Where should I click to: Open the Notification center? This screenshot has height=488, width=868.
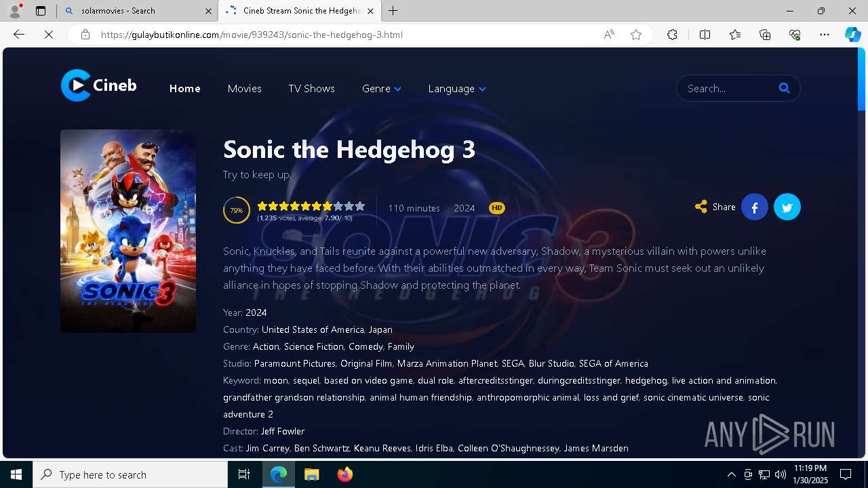click(x=846, y=474)
